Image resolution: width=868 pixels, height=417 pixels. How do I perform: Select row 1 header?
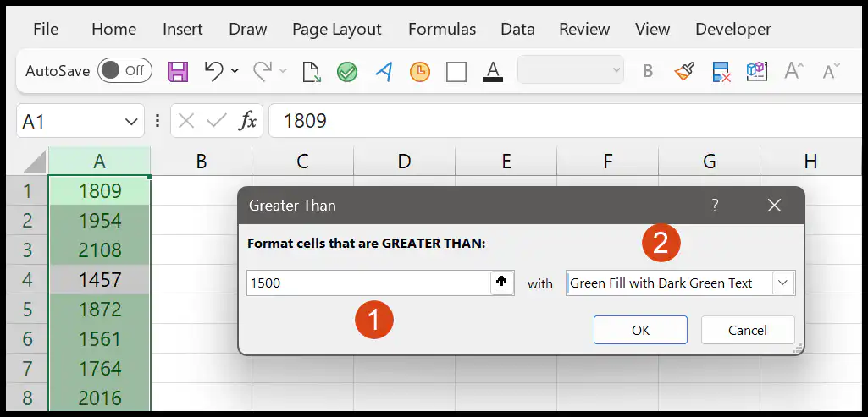click(x=27, y=191)
